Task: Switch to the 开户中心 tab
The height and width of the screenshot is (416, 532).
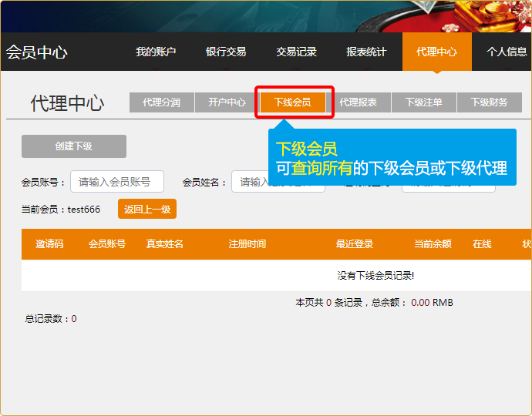Action: 227,102
